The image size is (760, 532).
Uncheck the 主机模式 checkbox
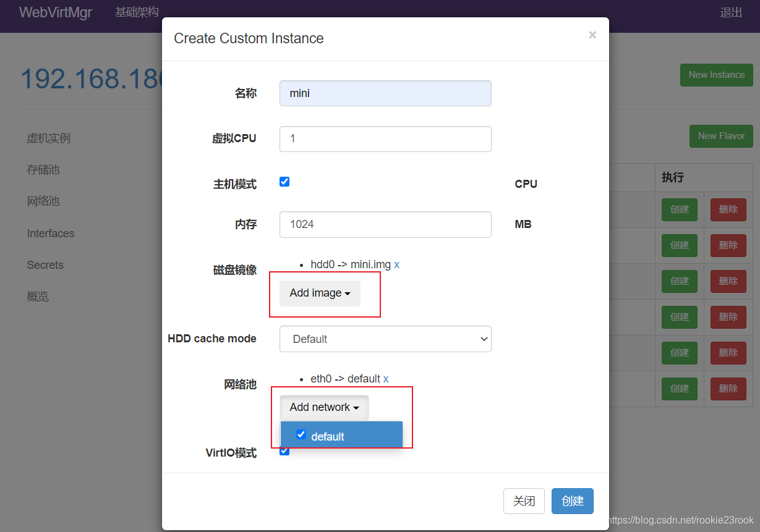point(284,181)
